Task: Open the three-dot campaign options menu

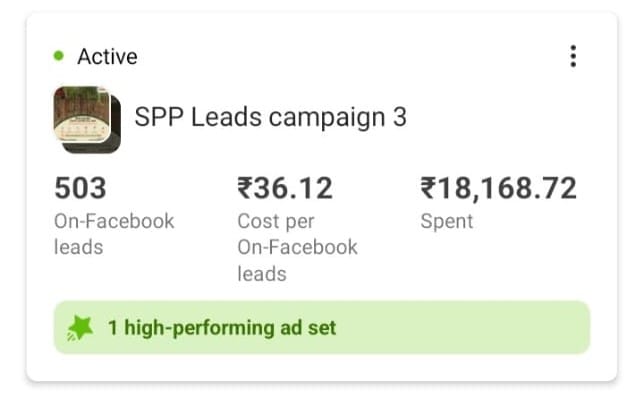Action: point(573,56)
